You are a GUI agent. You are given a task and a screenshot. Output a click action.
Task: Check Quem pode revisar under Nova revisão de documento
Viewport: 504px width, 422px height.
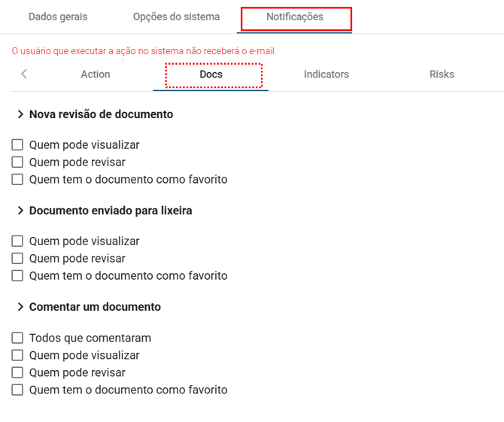(17, 162)
